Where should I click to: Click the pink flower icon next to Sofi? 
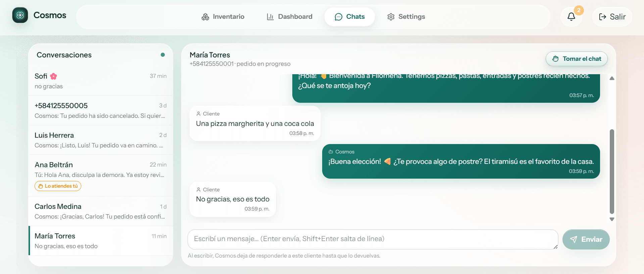(x=53, y=76)
